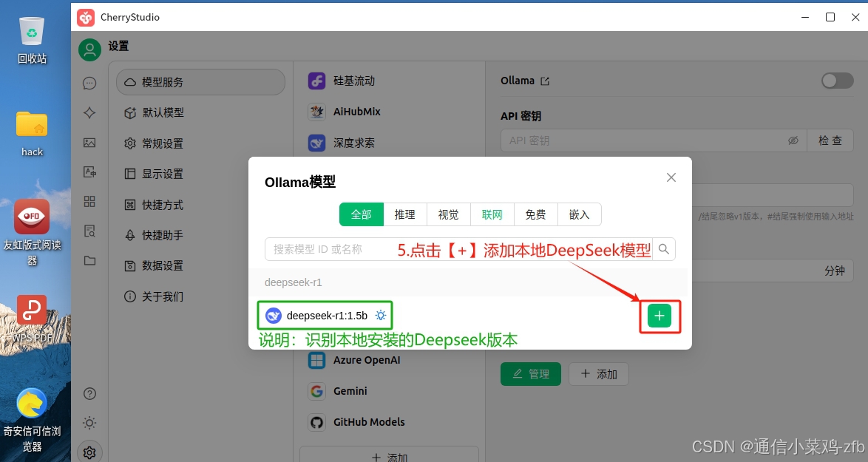The image size is (868, 462).
Task: Open 显示设置 settings section
Action: pyautogui.click(x=200, y=174)
